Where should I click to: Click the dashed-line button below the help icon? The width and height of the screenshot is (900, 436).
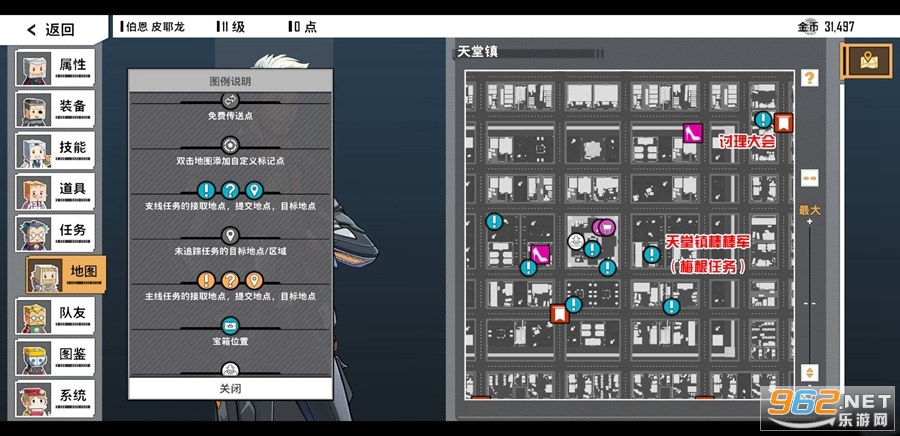pos(809,178)
